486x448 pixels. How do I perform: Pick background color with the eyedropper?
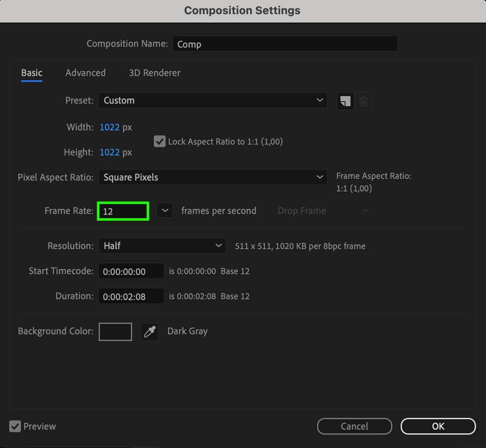[150, 332]
